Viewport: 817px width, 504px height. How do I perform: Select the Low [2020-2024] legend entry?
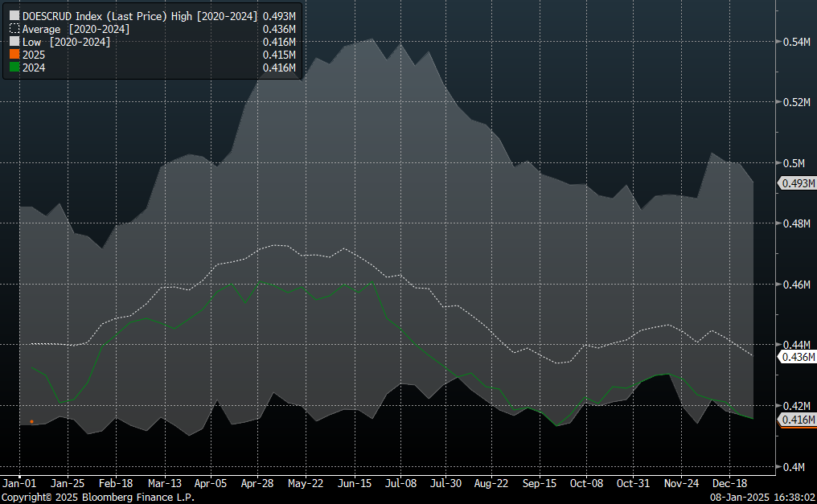coord(66,42)
